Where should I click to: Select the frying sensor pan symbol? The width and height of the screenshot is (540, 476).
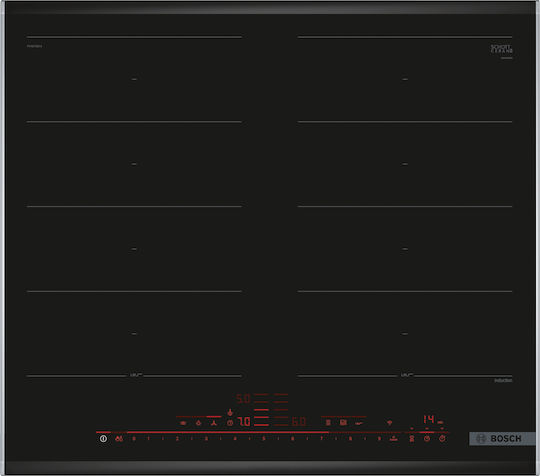tap(359, 423)
